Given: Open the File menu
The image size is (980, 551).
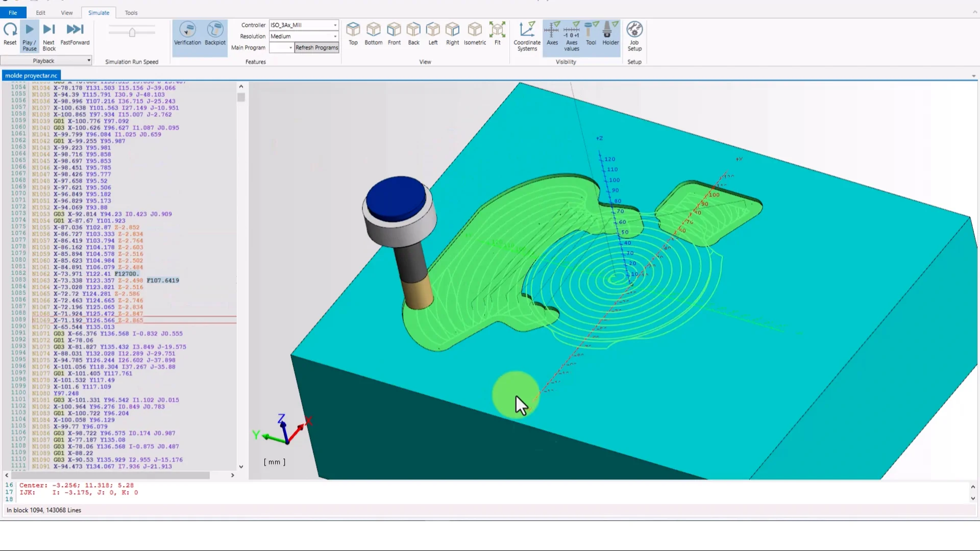Looking at the screenshot, I should click(13, 13).
